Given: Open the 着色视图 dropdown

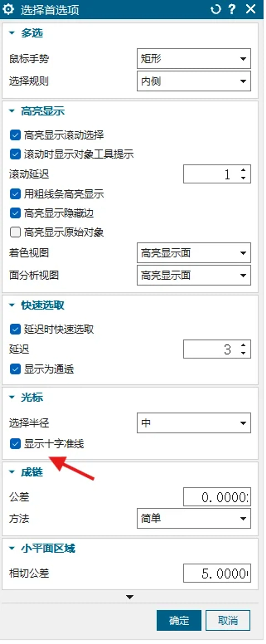Looking at the screenshot, I should [193, 253].
